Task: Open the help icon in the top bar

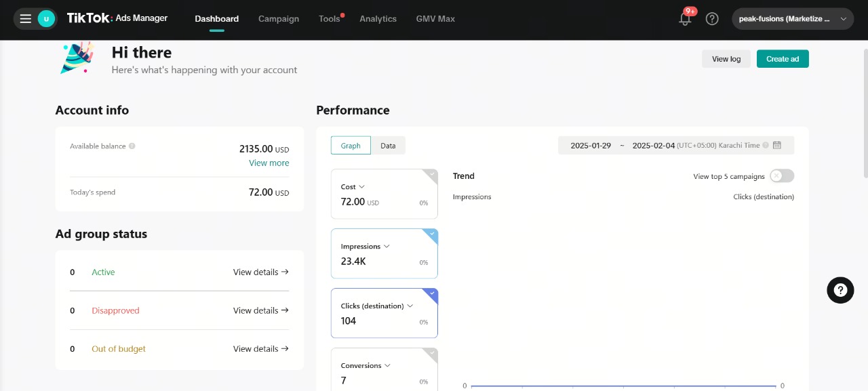Action: click(712, 19)
